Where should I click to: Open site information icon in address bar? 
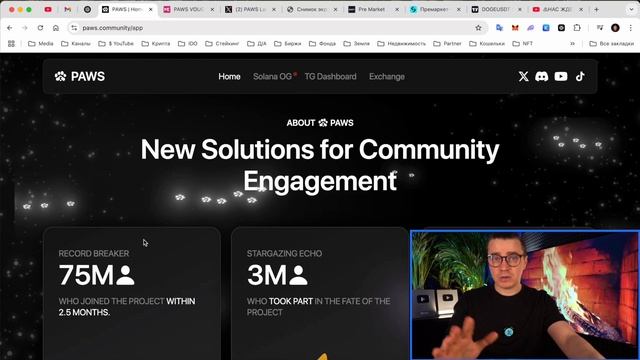click(x=74, y=28)
